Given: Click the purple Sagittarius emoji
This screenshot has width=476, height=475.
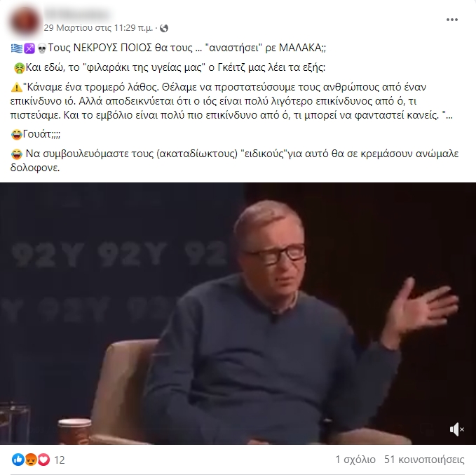Looking at the screenshot, I should click(29, 48).
